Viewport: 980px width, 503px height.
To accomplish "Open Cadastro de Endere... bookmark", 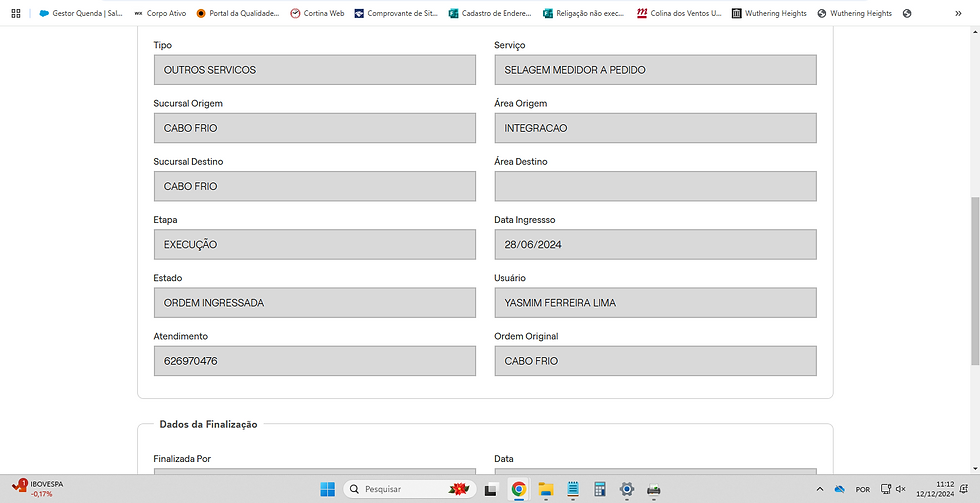I will point(491,13).
